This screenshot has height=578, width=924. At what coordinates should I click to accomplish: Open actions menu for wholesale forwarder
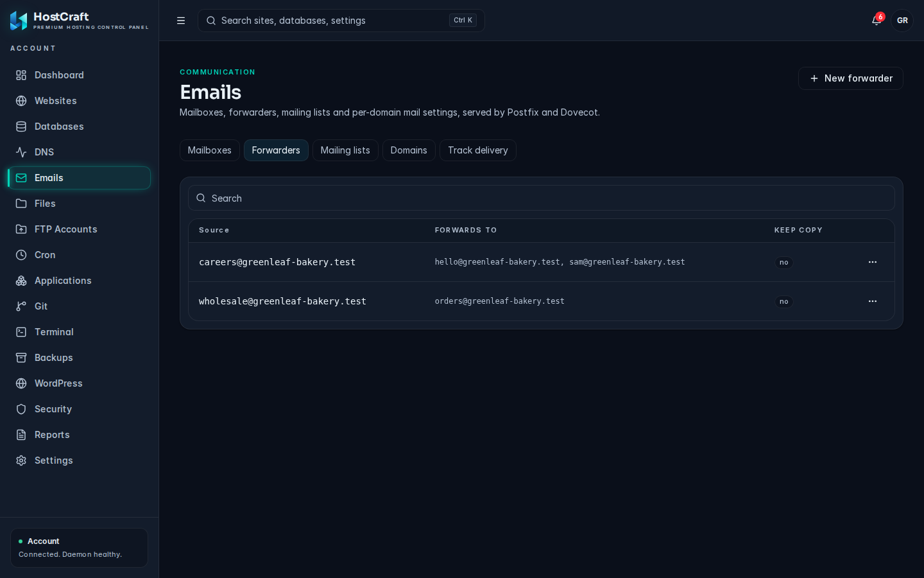pos(873,301)
